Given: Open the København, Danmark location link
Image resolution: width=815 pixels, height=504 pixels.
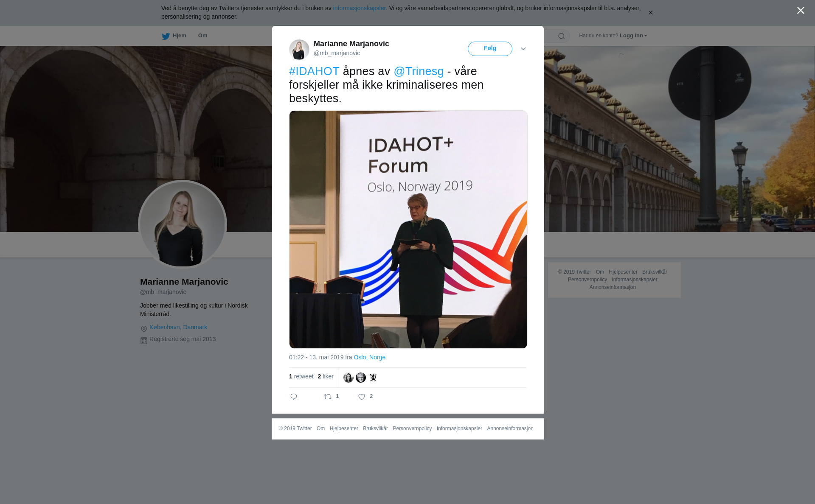Looking at the screenshot, I should 178,327.
